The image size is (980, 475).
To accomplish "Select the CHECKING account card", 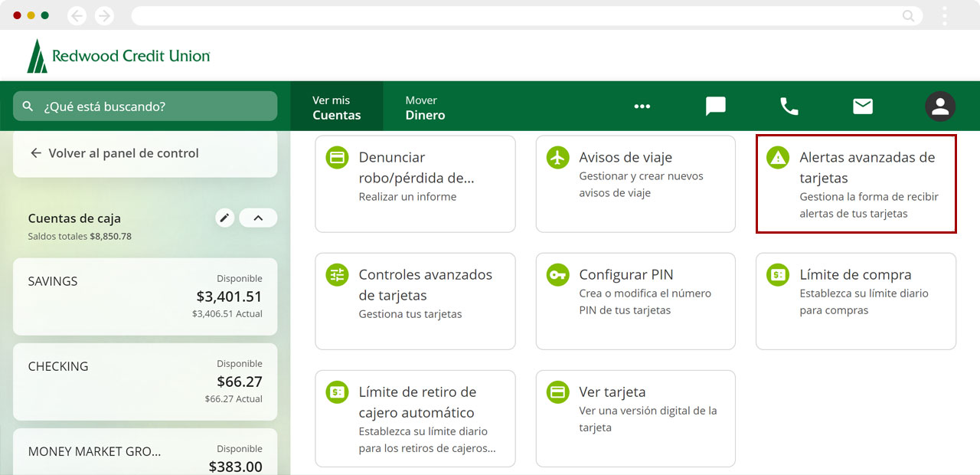I will tap(145, 382).
